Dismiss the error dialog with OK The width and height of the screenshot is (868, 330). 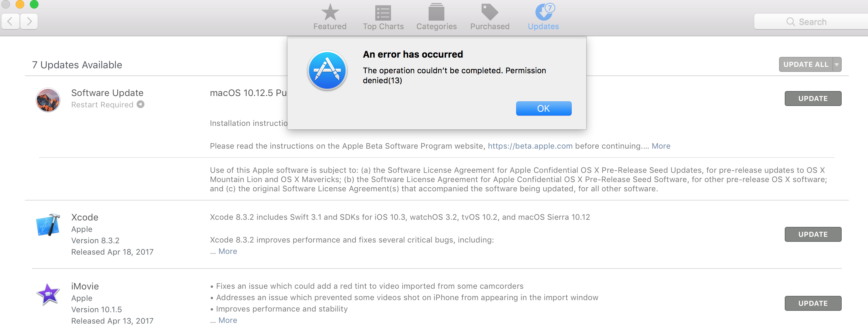(x=544, y=108)
